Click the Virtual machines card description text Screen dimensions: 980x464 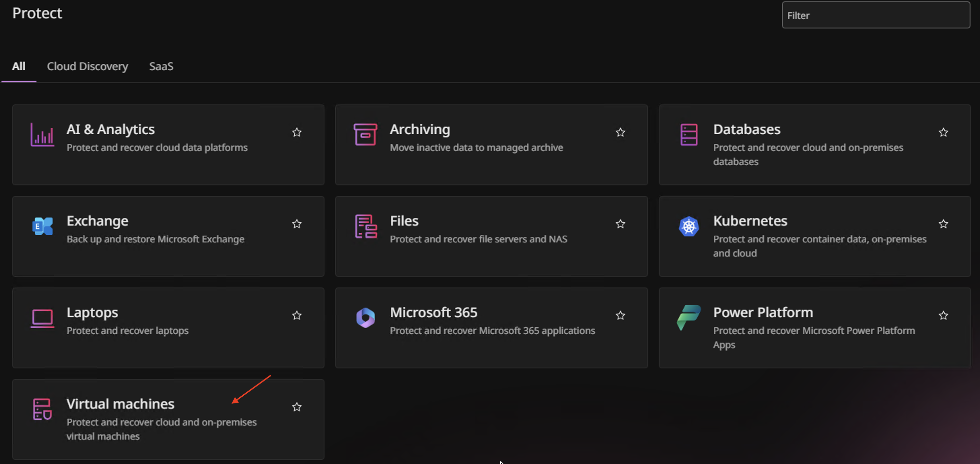tap(161, 429)
